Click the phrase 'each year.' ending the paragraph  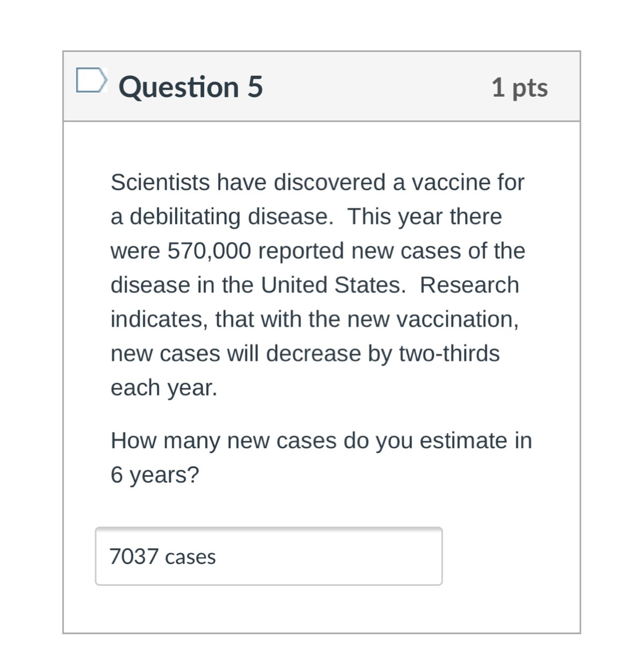(x=164, y=388)
